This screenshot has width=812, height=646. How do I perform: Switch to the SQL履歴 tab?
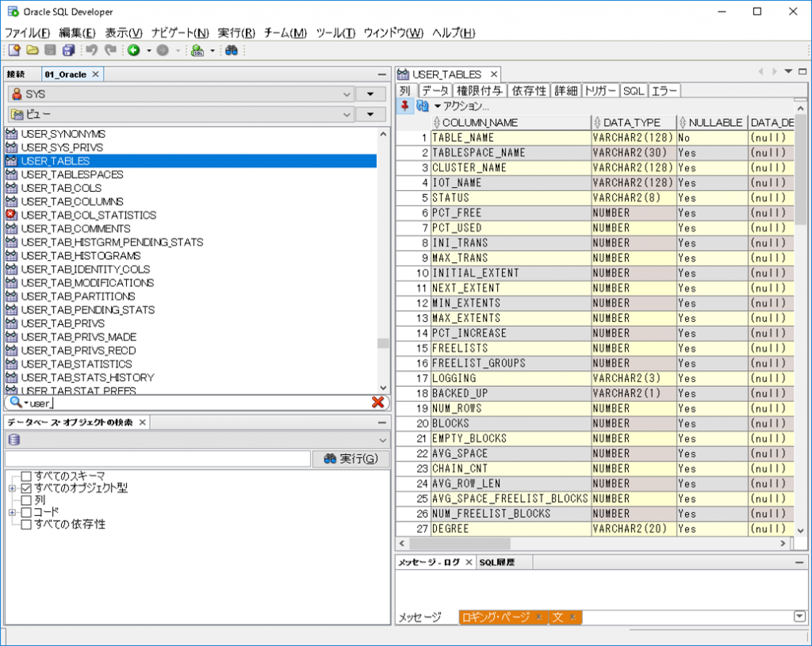pyautogui.click(x=496, y=562)
